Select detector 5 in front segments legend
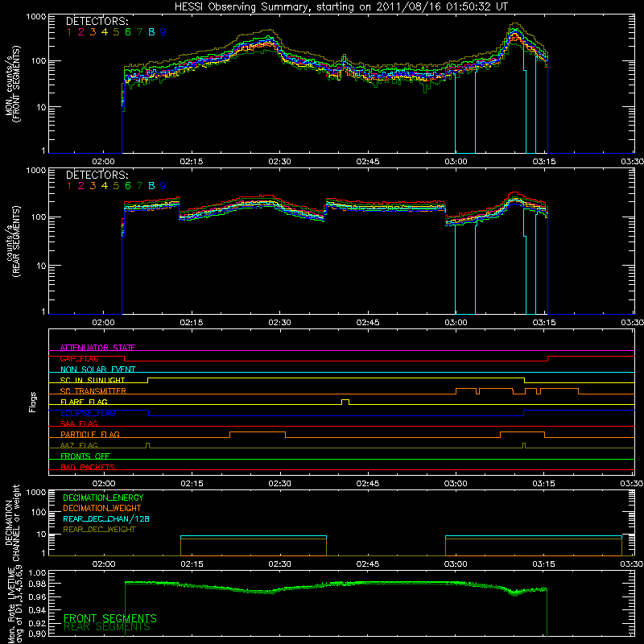Screen dimensions: 644x644 point(116,32)
